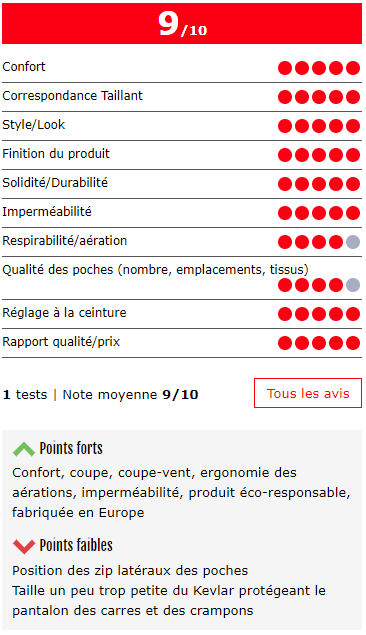The width and height of the screenshot is (366, 635).
Task: Click the Points faibles heading
Action: point(76,545)
